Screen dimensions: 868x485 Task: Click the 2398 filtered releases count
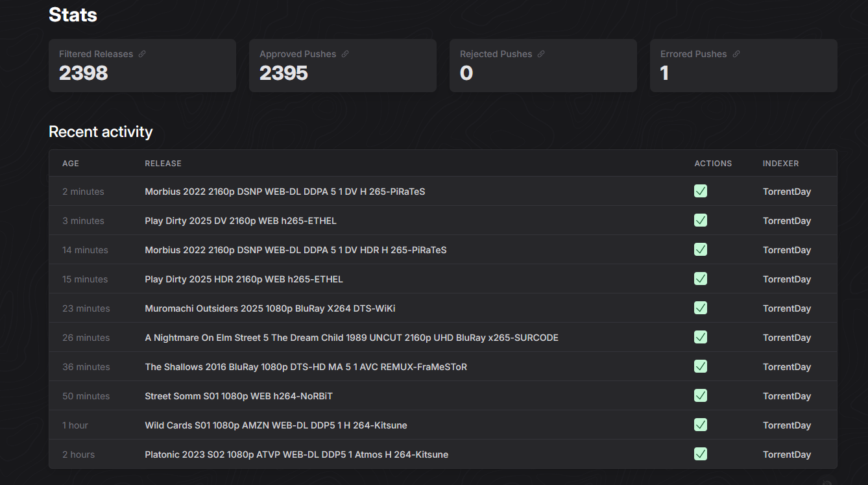(84, 73)
